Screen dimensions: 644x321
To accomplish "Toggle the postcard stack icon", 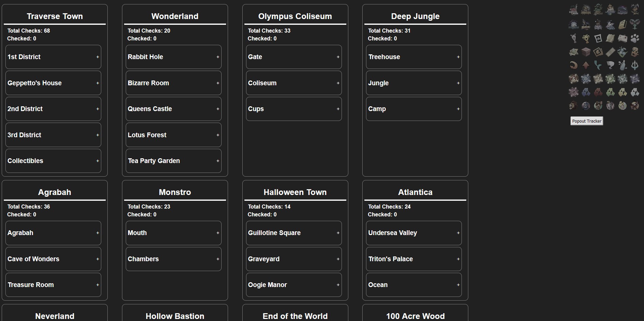I will (623, 38).
